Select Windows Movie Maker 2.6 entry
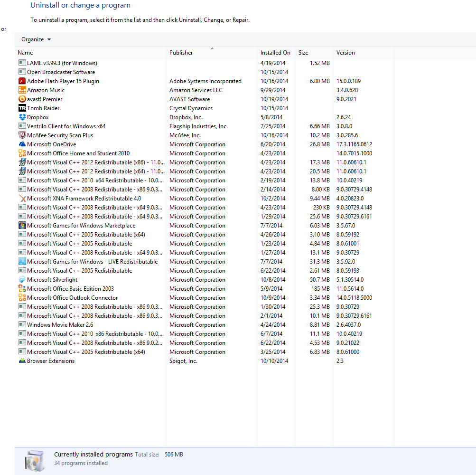 tap(60, 325)
